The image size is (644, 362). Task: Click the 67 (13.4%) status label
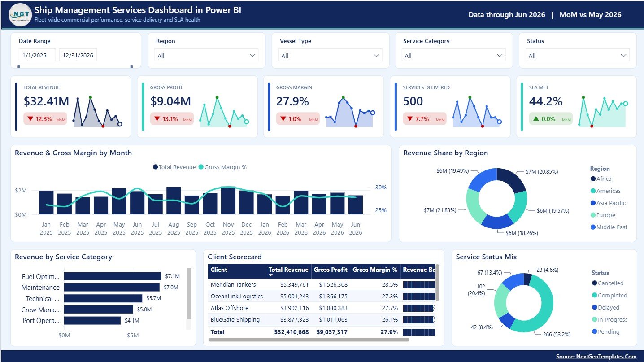point(490,272)
